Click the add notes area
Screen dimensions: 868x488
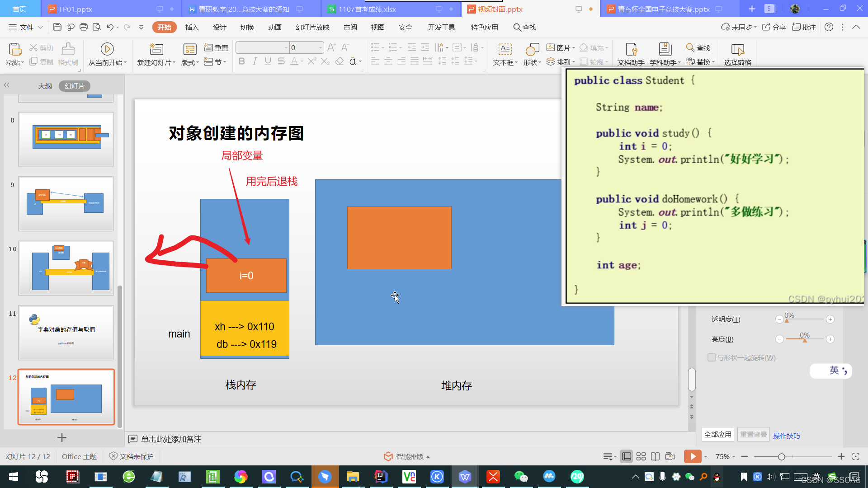click(171, 439)
